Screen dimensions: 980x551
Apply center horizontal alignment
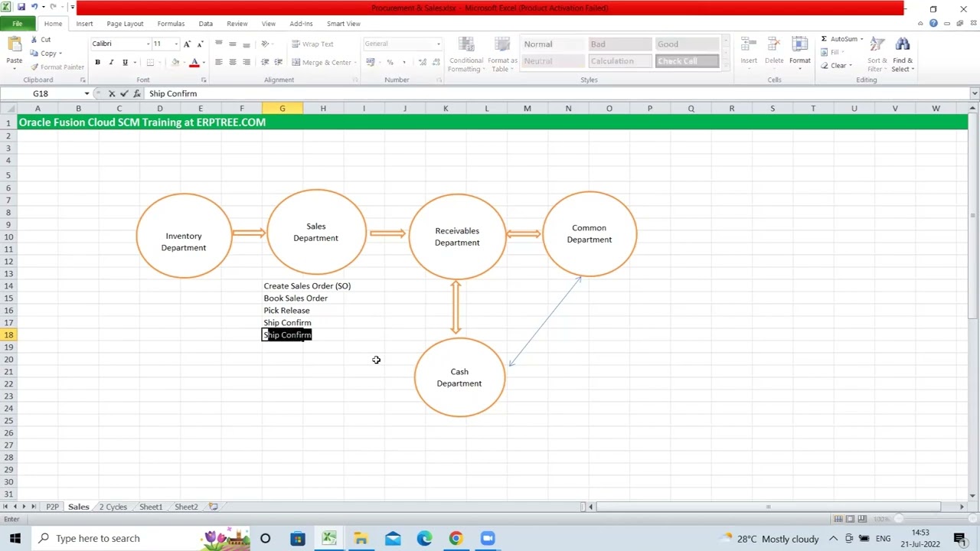pyautogui.click(x=232, y=62)
